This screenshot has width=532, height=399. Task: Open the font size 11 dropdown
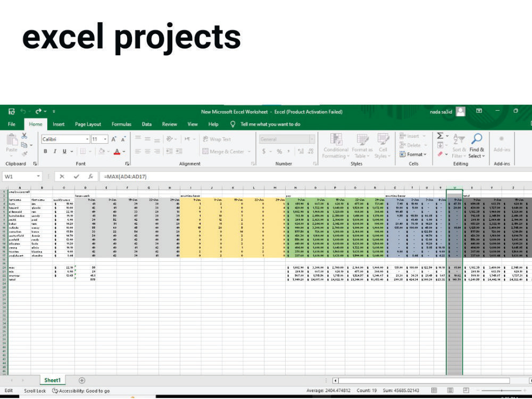(105, 139)
